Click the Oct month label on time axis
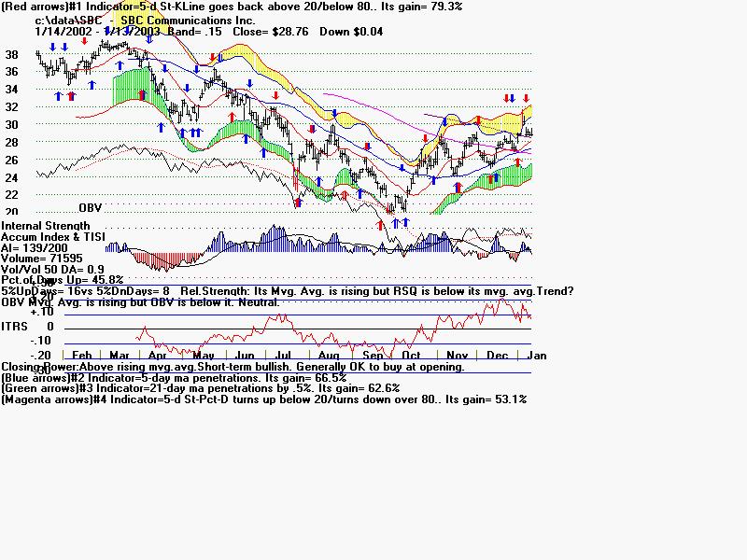The image size is (747, 560). 411,356
